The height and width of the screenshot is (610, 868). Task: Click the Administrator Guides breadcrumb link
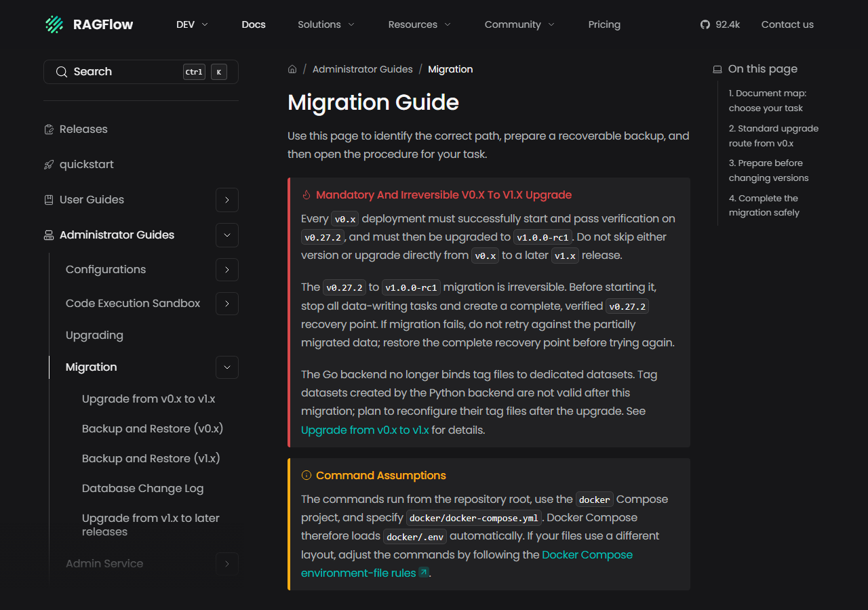363,69
